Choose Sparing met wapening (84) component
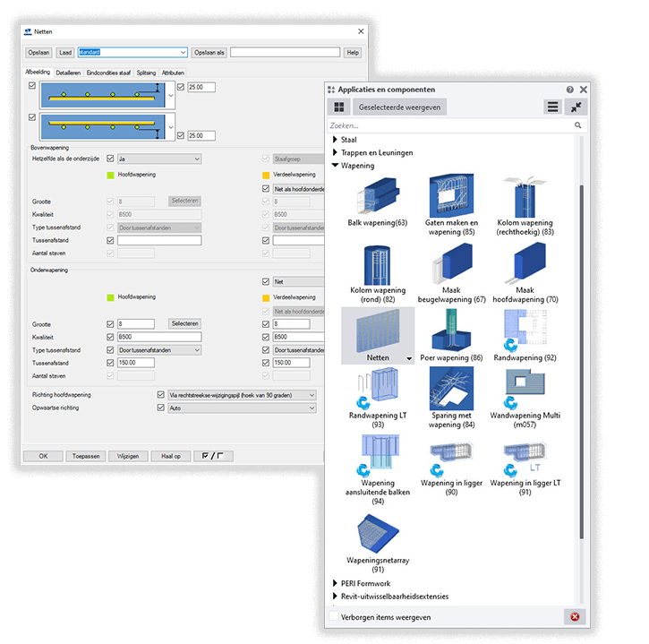This screenshot has width=649, height=644. point(451,399)
